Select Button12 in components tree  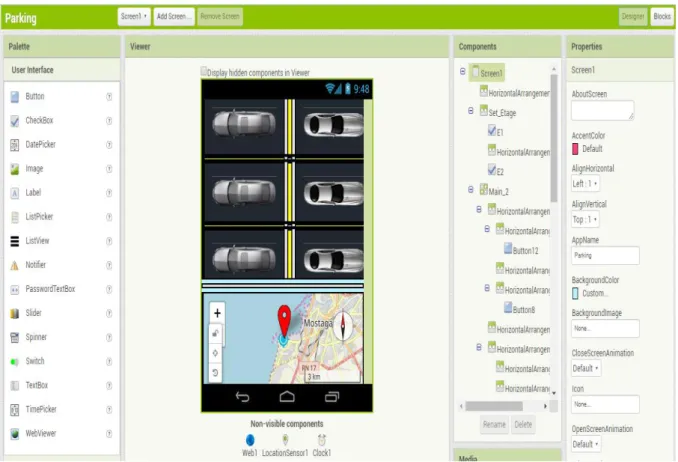coord(521,250)
